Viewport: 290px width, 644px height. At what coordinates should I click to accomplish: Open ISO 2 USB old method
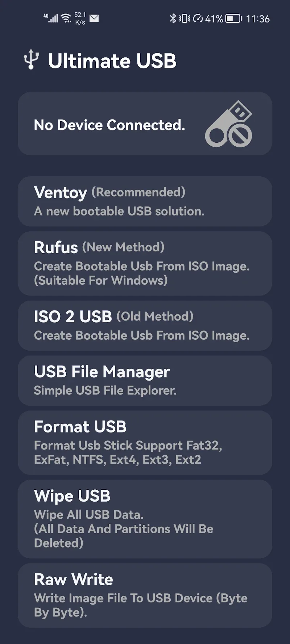[x=145, y=325]
